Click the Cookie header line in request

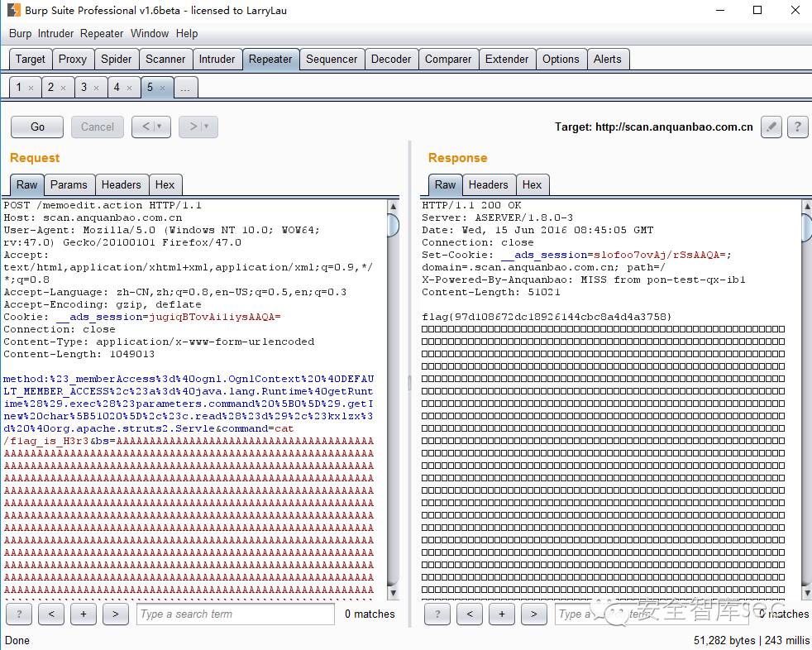tap(142, 317)
